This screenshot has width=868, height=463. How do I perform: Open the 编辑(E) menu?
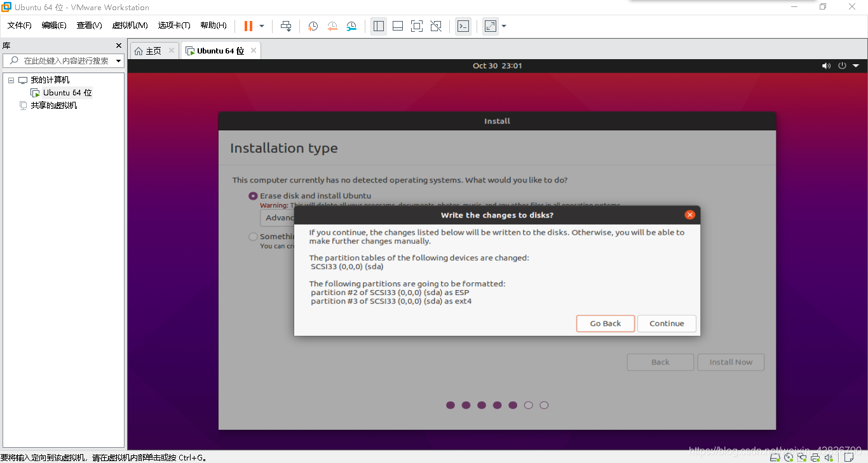coord(54,25)
